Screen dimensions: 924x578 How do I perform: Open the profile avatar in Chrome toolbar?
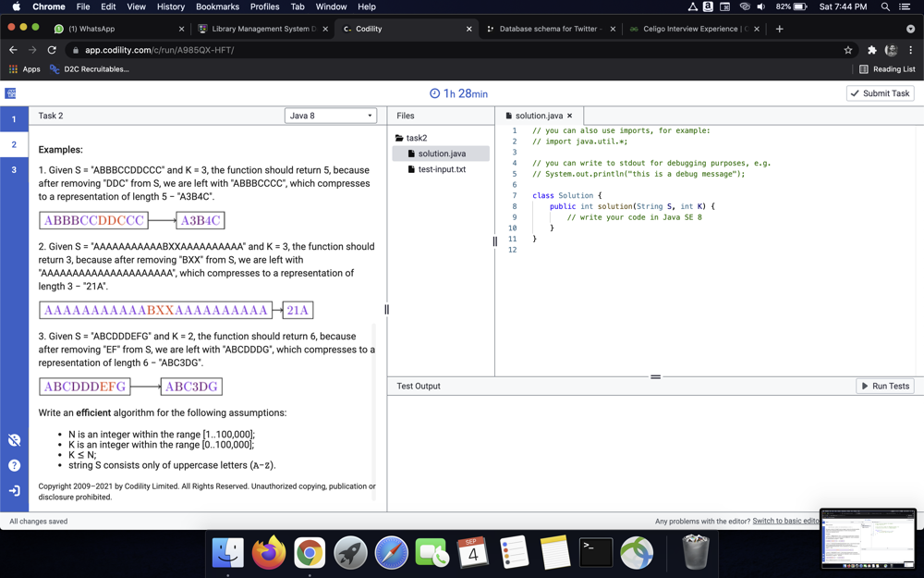(x=891, y=50)
